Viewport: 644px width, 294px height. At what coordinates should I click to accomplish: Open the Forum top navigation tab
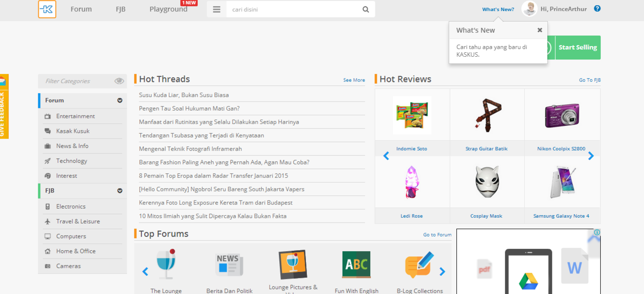coord(81,9)
